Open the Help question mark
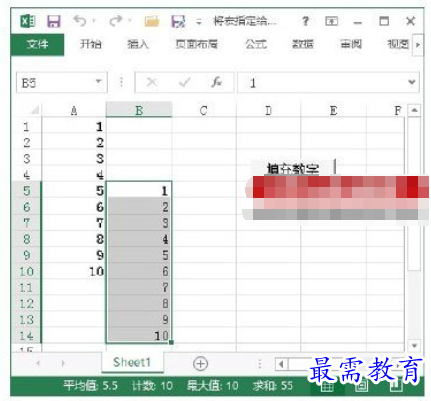 [x=305, y=22]
